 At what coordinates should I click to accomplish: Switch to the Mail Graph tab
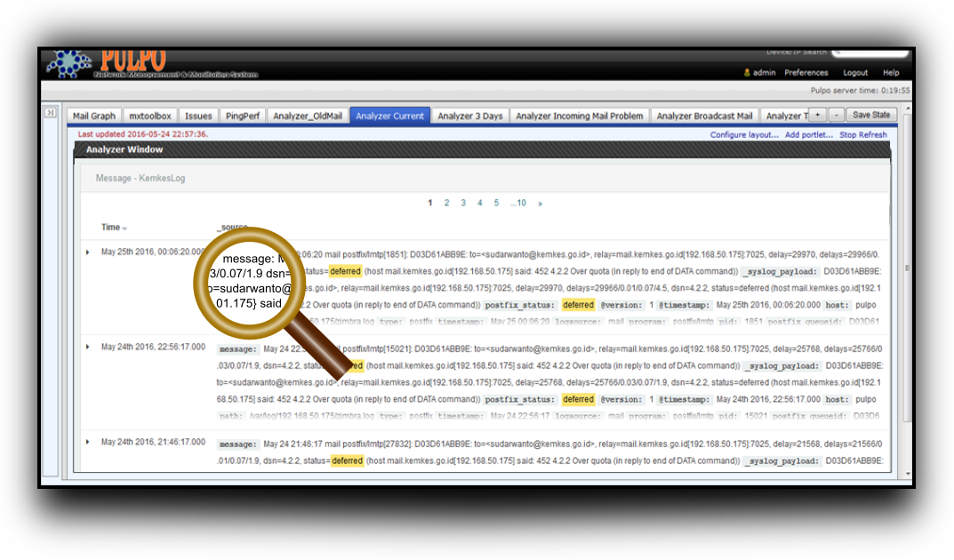(x=94, y=116)
